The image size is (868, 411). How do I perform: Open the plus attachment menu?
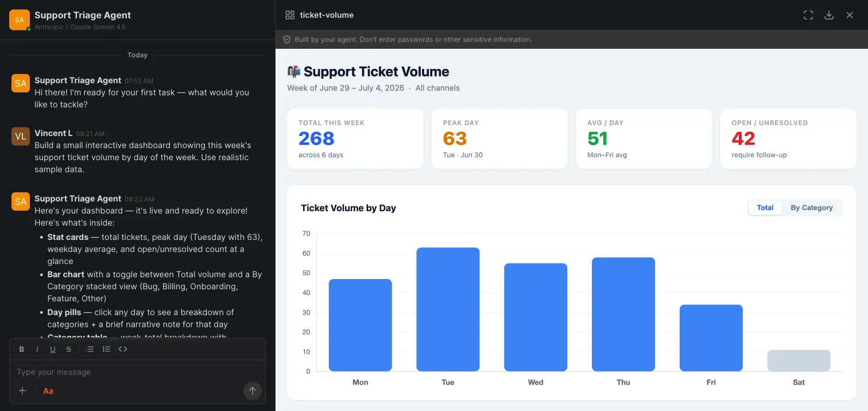tap(22, 391)
